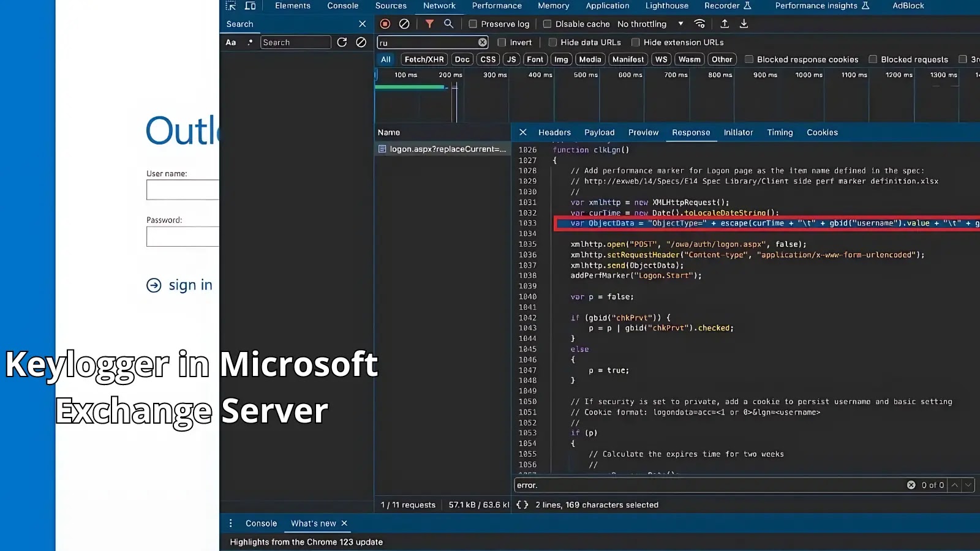Viewport: 980px width, 551px height.
Task: Open the Console drawer tab
Action: [261, 523]
